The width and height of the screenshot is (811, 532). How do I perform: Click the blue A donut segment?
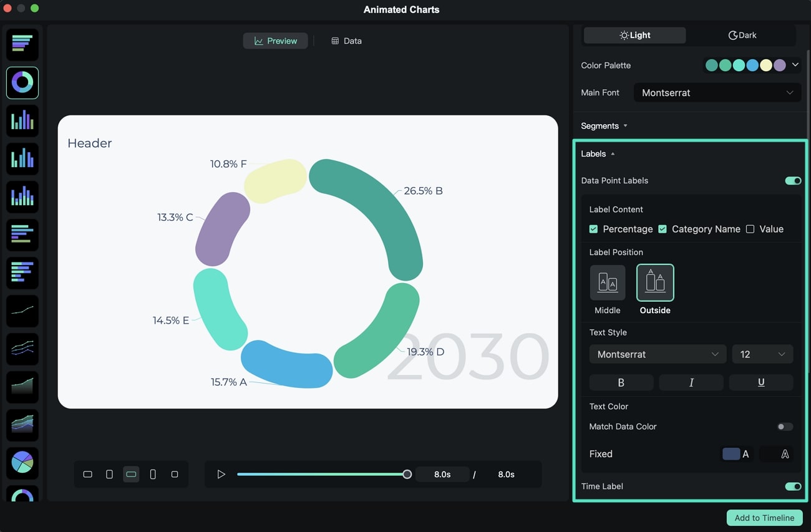point(285,364)
